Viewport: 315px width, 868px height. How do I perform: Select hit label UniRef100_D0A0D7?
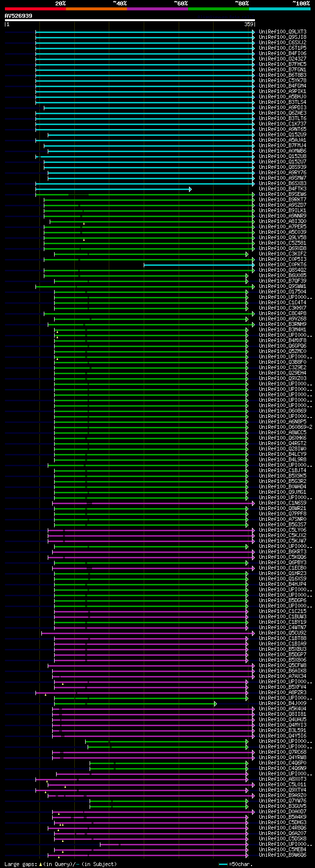[283, 812]
